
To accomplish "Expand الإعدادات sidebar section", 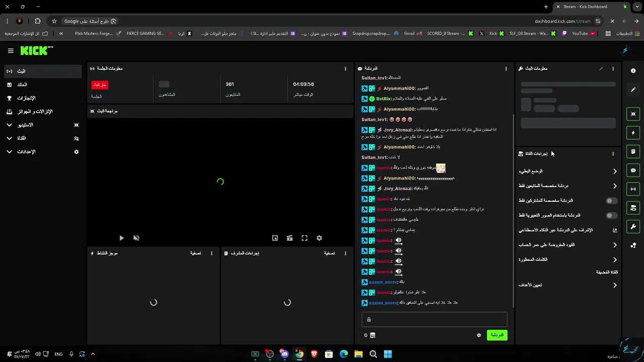I will coord(43,152).
